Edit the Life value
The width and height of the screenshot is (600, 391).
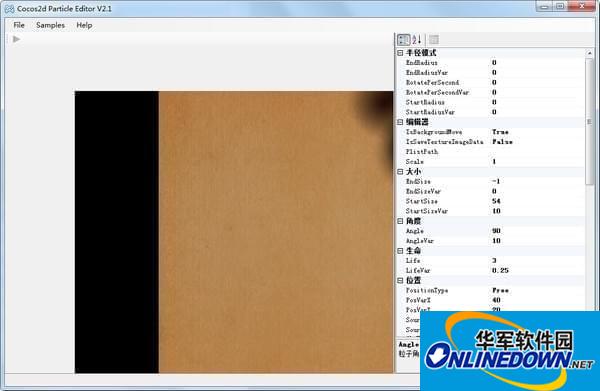pyautogui.click(x=537, y=261)
